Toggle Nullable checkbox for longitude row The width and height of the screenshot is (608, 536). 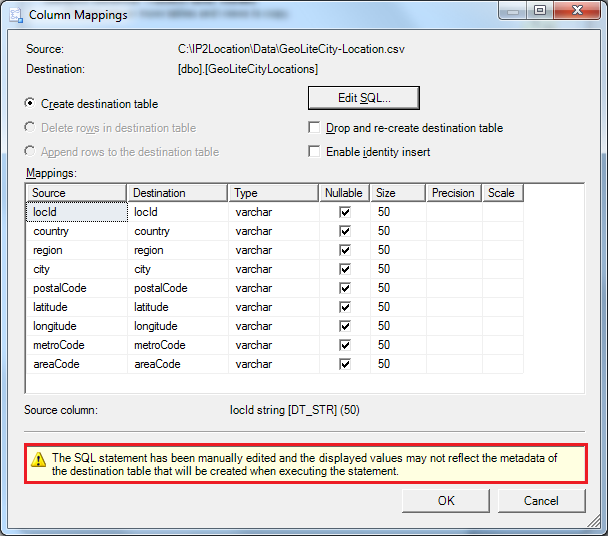point(345,326)
